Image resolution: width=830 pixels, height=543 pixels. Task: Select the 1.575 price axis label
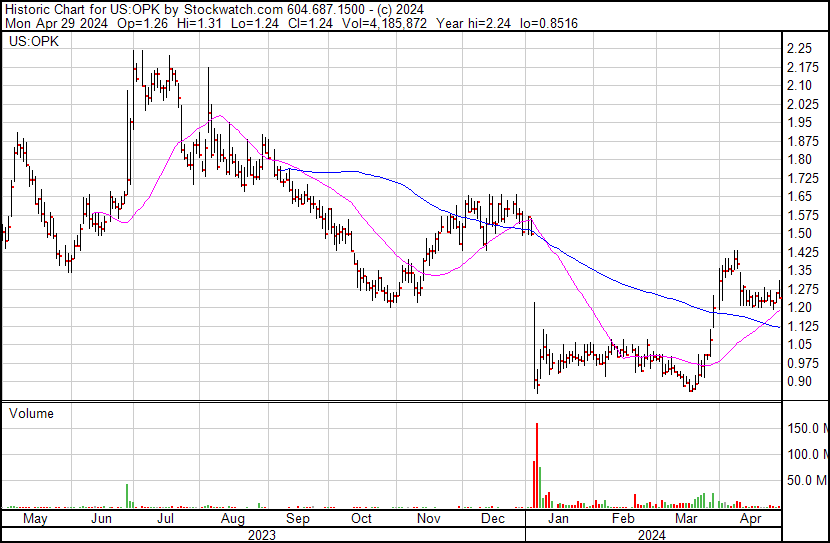coord(803,215)
